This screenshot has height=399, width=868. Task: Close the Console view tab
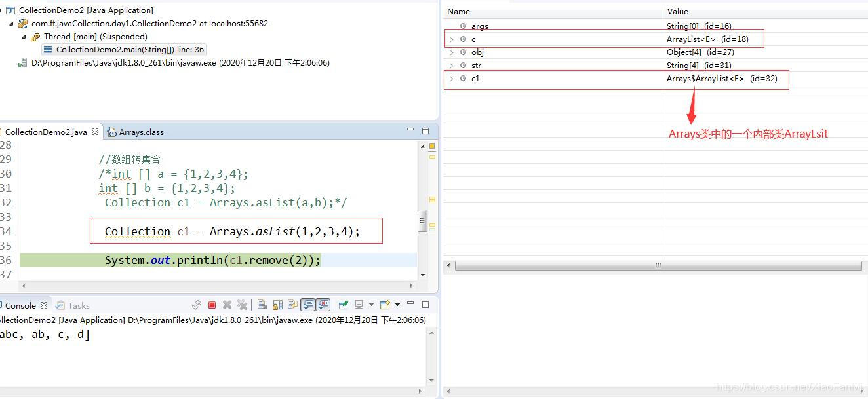point(44,305)
